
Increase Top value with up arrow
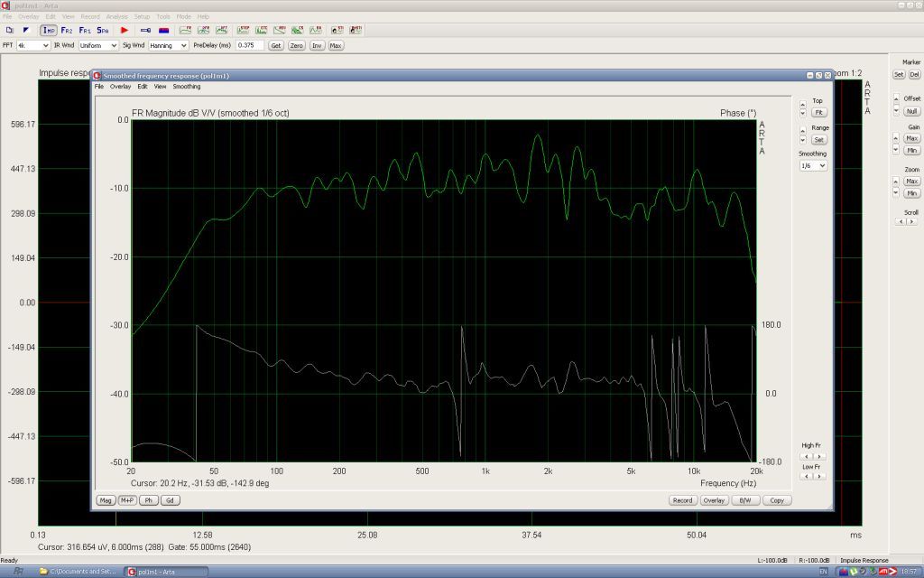(x=802, y=105)
